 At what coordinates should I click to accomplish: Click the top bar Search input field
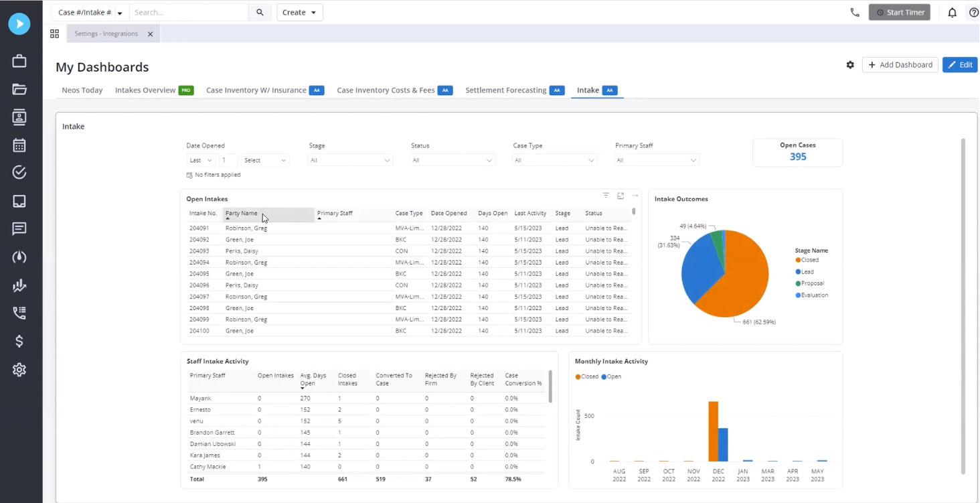189,12
